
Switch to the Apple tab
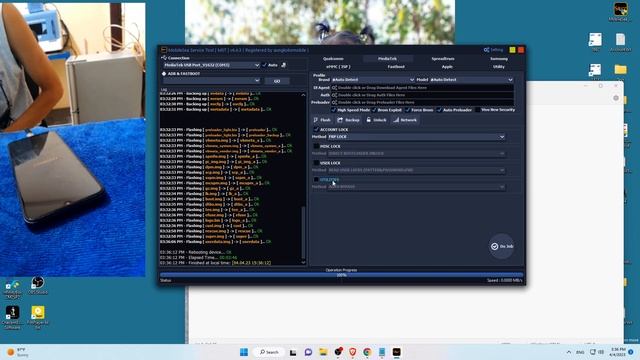(x=447, y=67)
